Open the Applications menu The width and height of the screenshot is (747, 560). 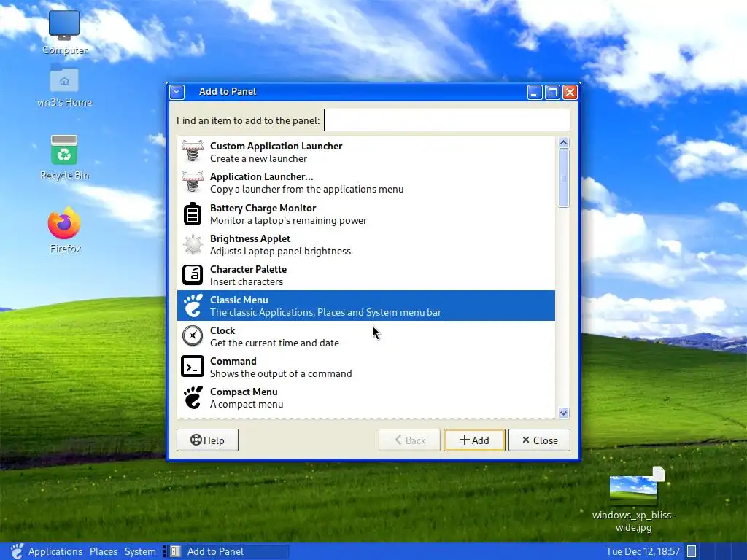55,551
